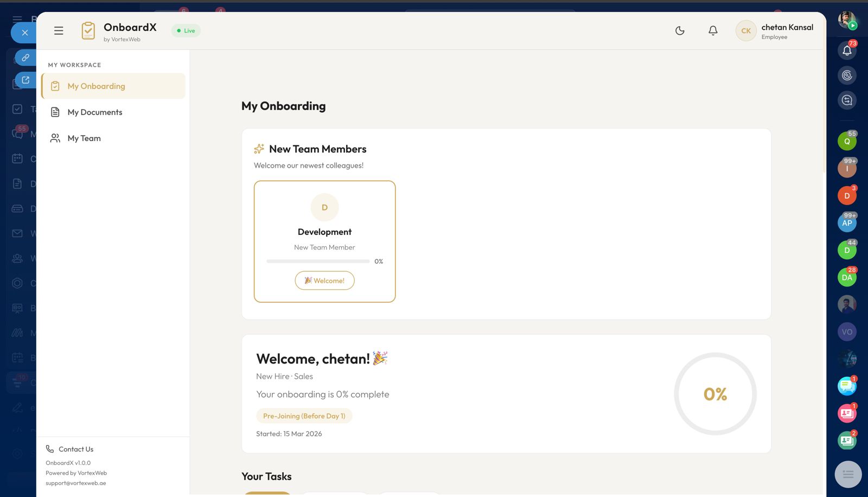Viewport: 868px width, 497px height.
Task: Click the onboarding progress bar on Development card
Action: tap(318, 262)
